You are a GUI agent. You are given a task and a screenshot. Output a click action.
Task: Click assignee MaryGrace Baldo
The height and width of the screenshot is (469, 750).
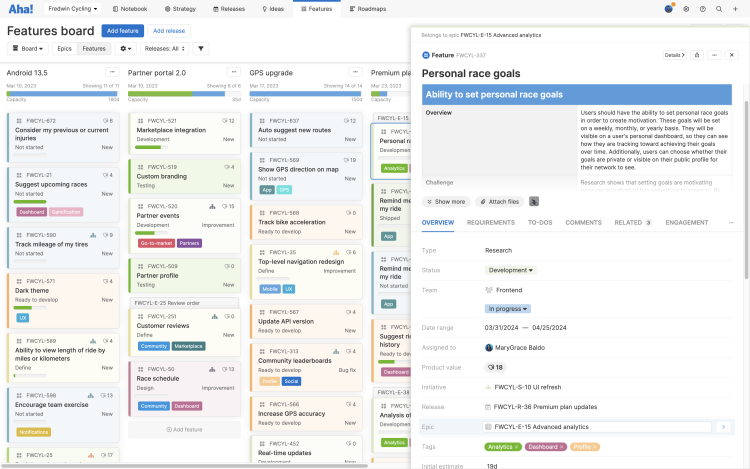coord(515,348)
